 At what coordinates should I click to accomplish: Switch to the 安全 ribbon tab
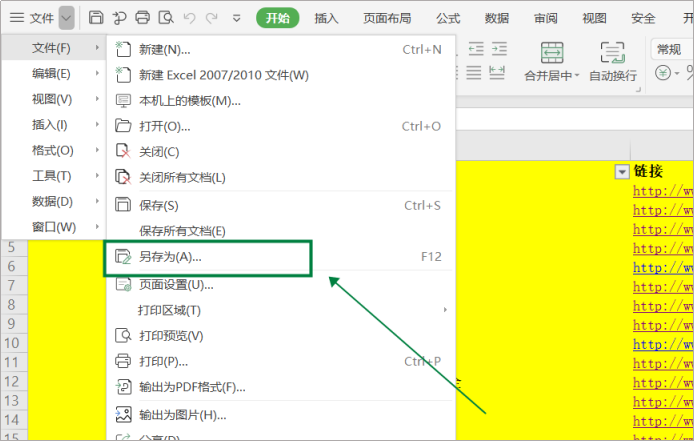(x=643, y=18)
